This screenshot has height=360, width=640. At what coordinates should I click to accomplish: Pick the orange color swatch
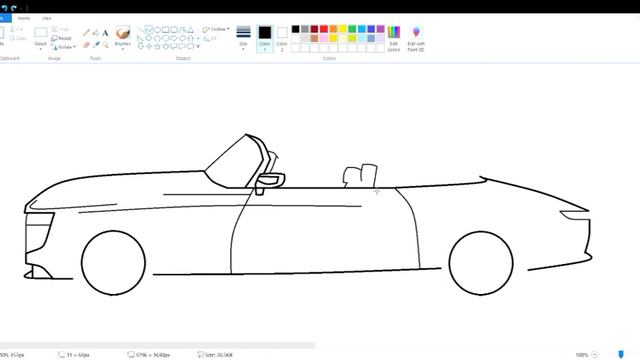(333, 29)
